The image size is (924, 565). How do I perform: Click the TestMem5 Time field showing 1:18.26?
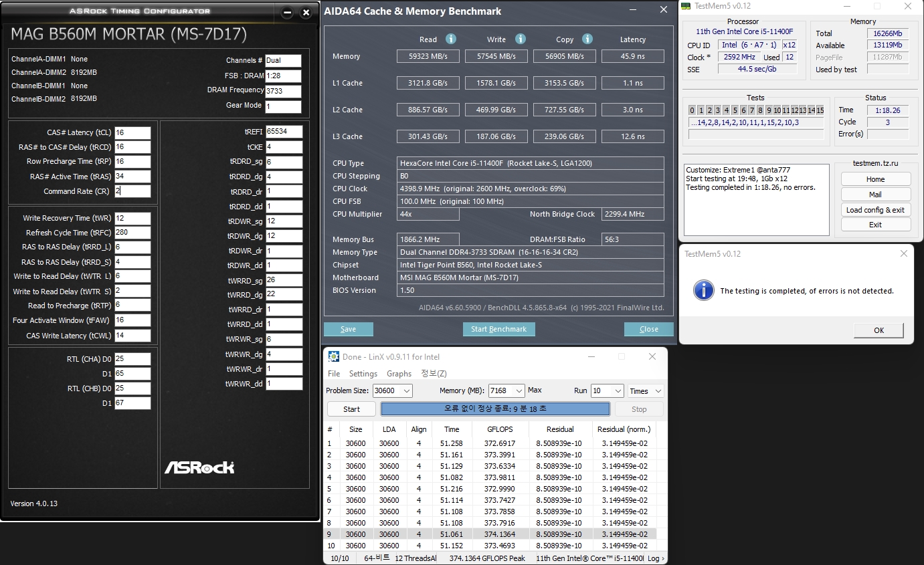click(x=888, y=110)
